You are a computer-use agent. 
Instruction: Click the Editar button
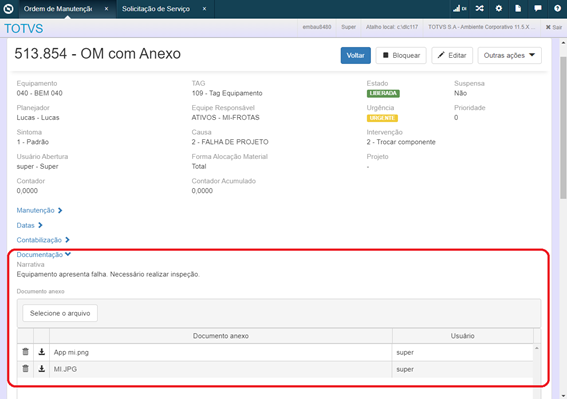pos(452,55)
